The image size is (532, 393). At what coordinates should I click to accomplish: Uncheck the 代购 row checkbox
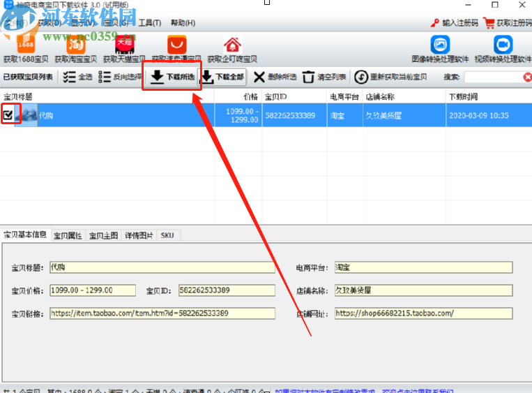pyautogui.click(x=8, y=115)
